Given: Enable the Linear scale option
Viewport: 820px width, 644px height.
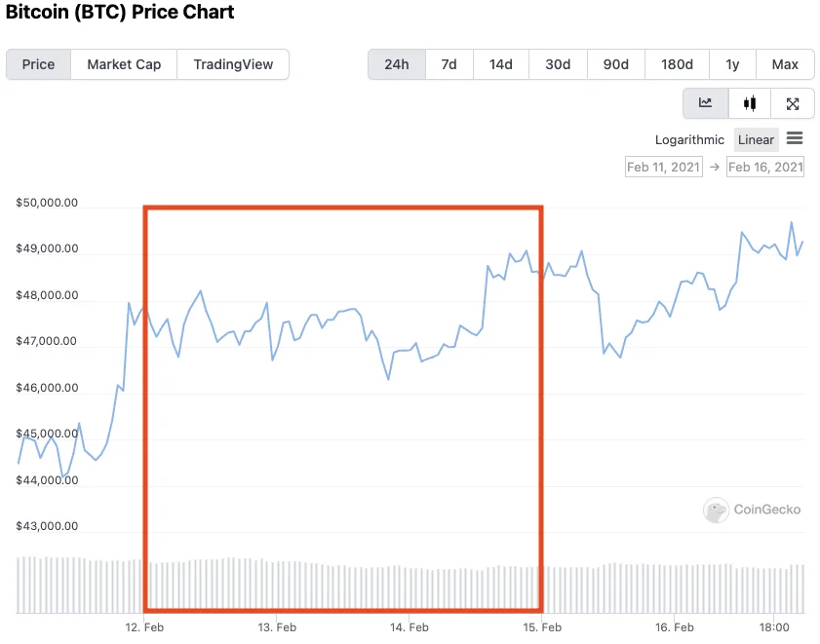Looking at the screenshot, I should (756, 139).
